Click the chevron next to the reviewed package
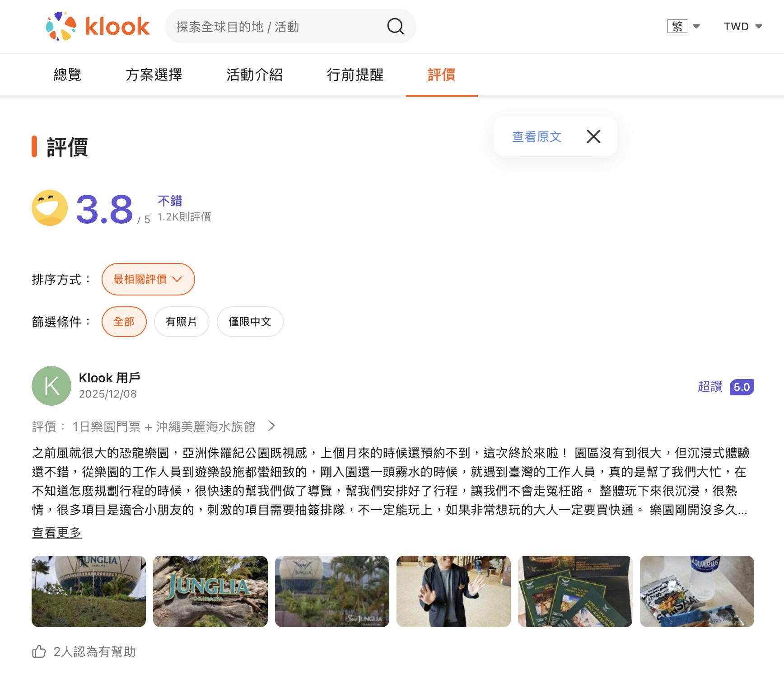 271,426
